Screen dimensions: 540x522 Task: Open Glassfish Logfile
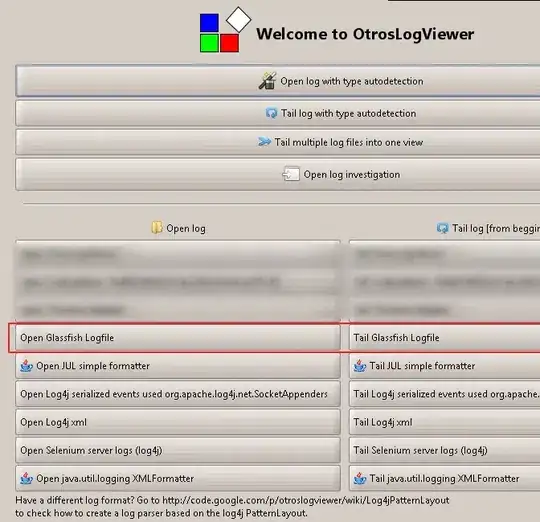178,338
